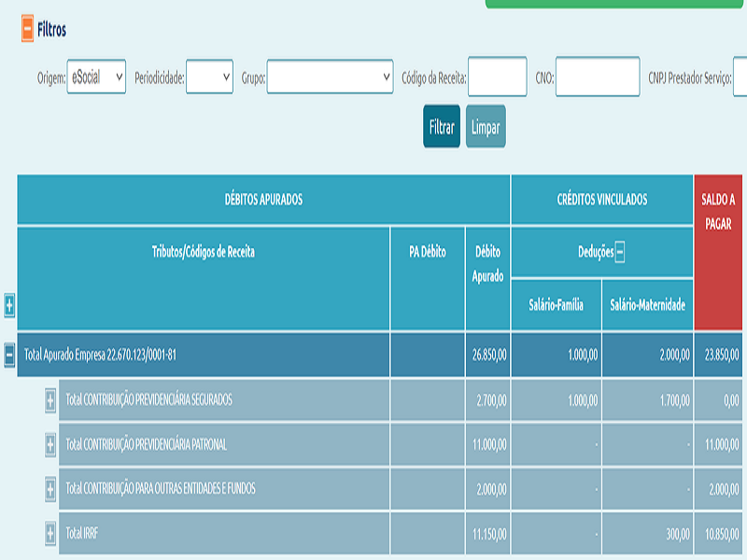Expand Total Contribuição Previdenciária Segurados row
747x560 pixels.
(50, 400)
